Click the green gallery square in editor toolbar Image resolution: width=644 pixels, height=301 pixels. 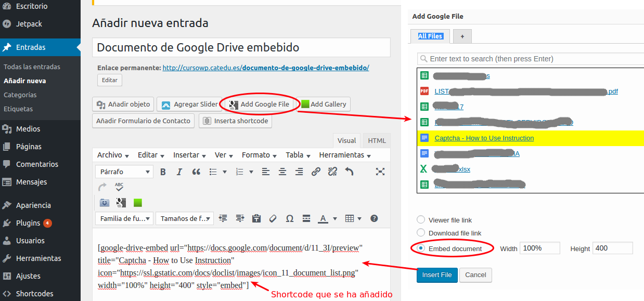pos(138,203)
